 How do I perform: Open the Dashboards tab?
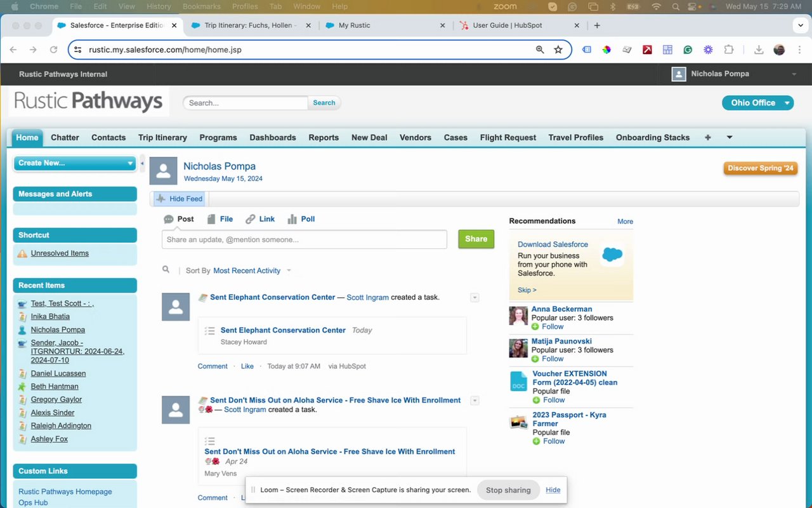point(273,137)
